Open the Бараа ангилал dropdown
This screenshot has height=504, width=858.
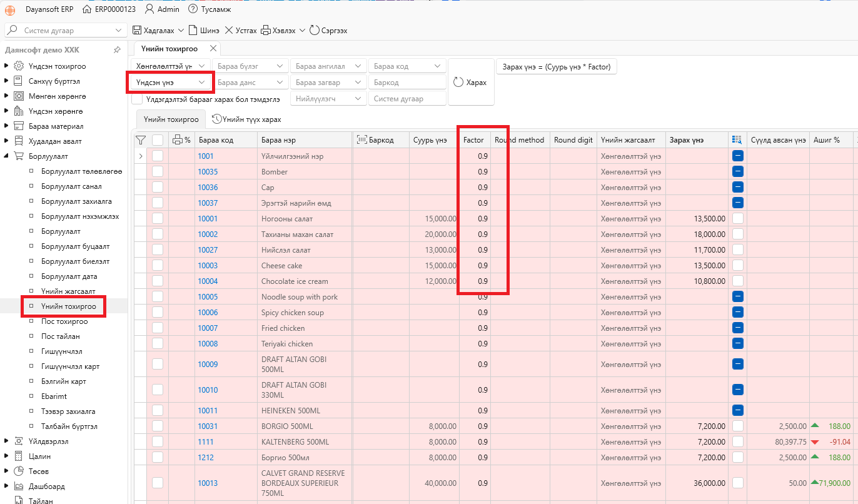329,66
